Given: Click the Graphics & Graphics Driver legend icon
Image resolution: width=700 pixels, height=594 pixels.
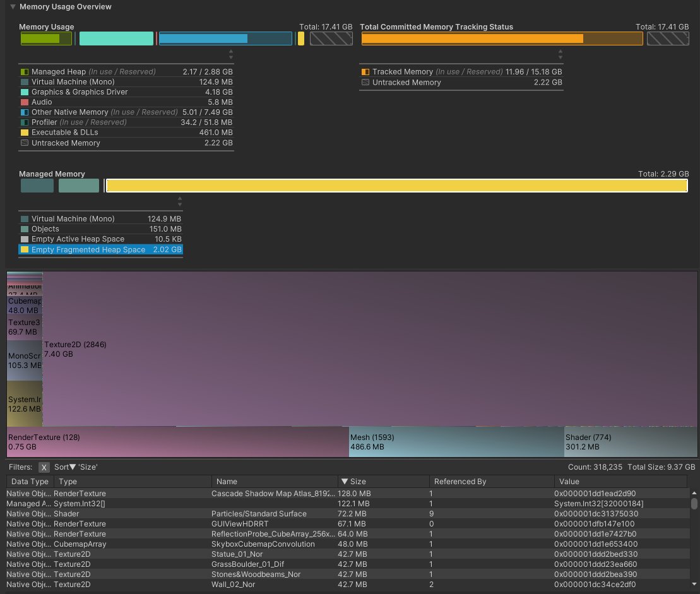Looking at the screenshot, I should 23,92.
